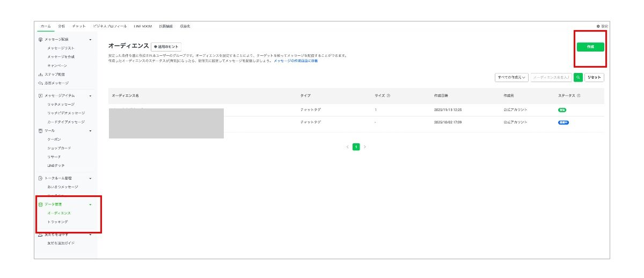The width and height of the screenshot is (644, 278).
Task: Click the previous page arrow in pagination
Action: coord(347,147)
